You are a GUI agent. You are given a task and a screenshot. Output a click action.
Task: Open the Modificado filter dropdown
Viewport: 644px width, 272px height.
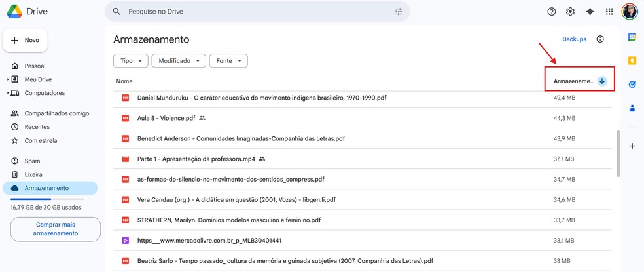click(x=179, y=61)
